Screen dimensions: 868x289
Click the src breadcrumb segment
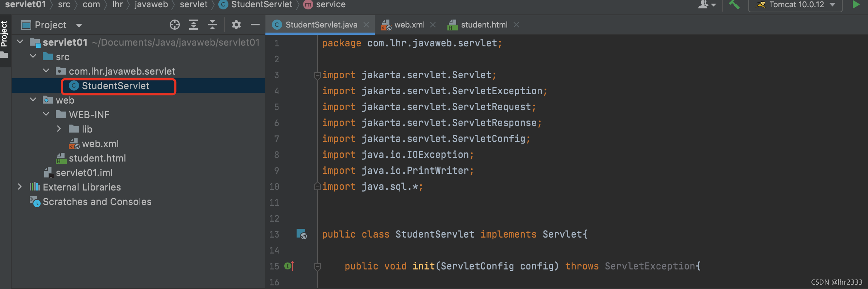tap(64, 5)
